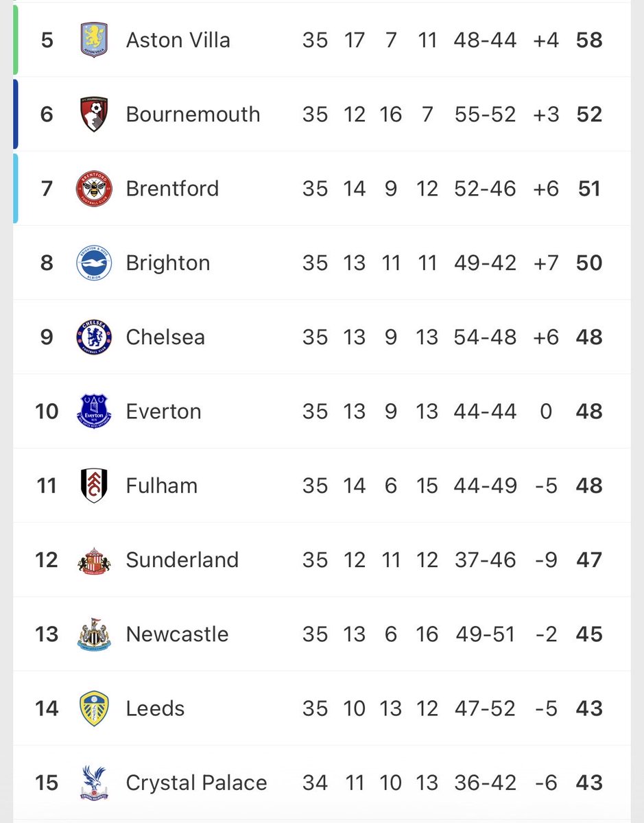Tap the Fulham club crest
Viewport: 644px width, 823px height.
94,486
